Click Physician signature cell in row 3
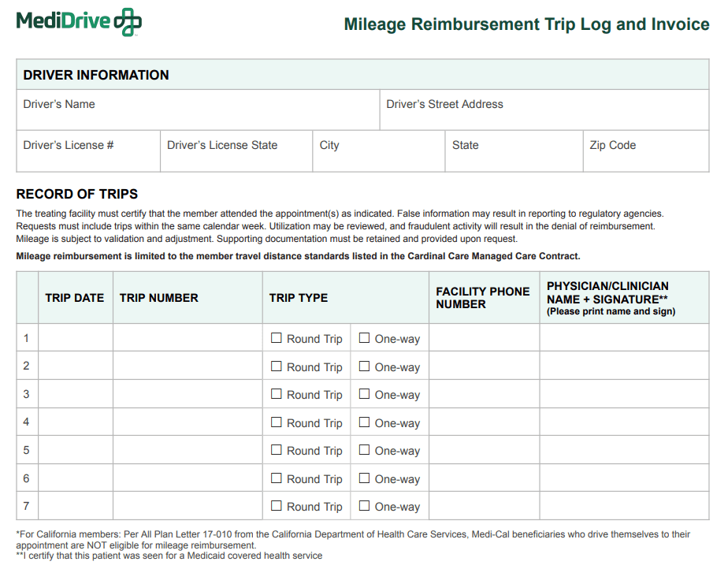 [x=625, y=394]
